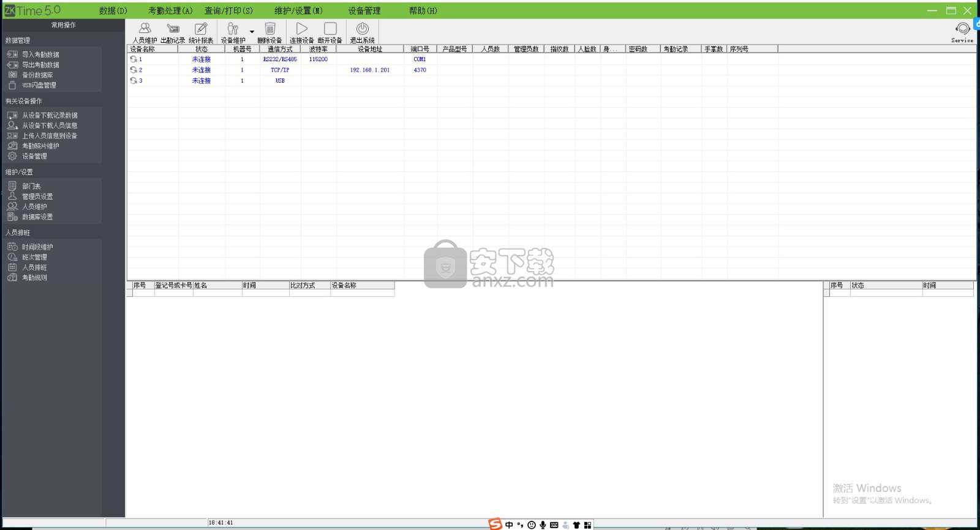The height and width of the screenshot is (530, 980).
Task: Click the 设备地址 column header
Action: 370,49
